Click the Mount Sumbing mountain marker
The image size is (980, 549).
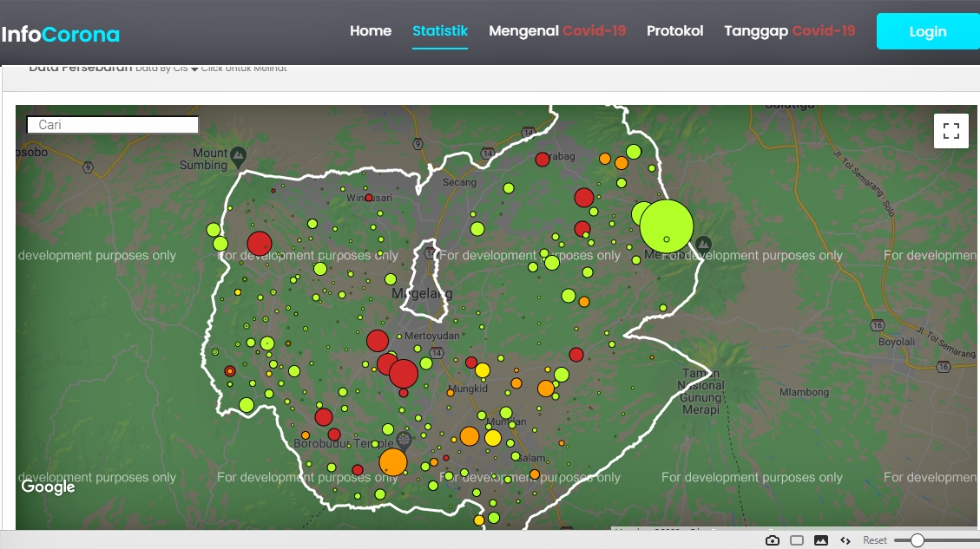[238, 155]
